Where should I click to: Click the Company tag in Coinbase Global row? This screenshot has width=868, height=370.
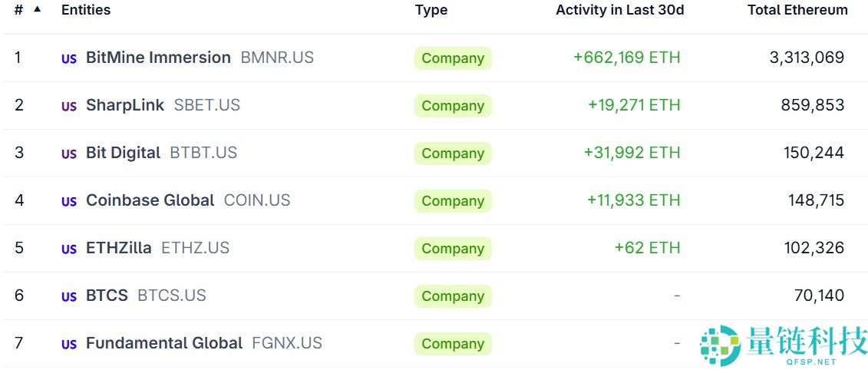coord(453,201)
